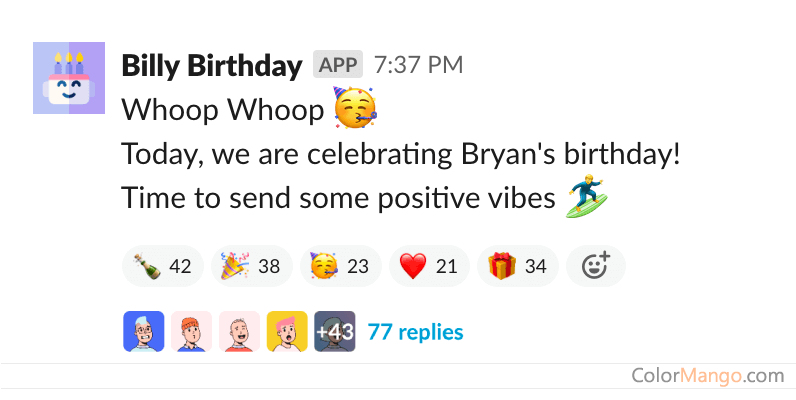Image resolution: width=796 pixels, height=400 pixels.
Task: Select the pink-haired avatar on yellow background
Action: tap(287, 331)
